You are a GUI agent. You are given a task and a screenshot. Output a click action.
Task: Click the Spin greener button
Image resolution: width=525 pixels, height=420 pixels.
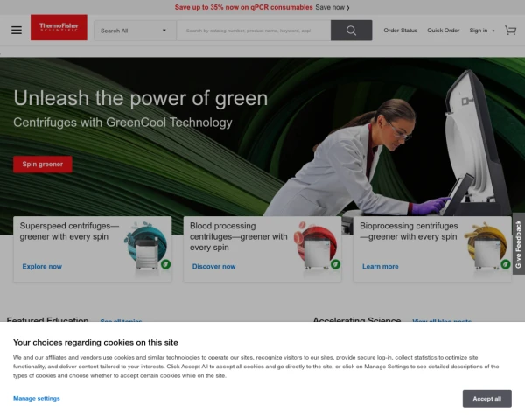coord(43,164)
